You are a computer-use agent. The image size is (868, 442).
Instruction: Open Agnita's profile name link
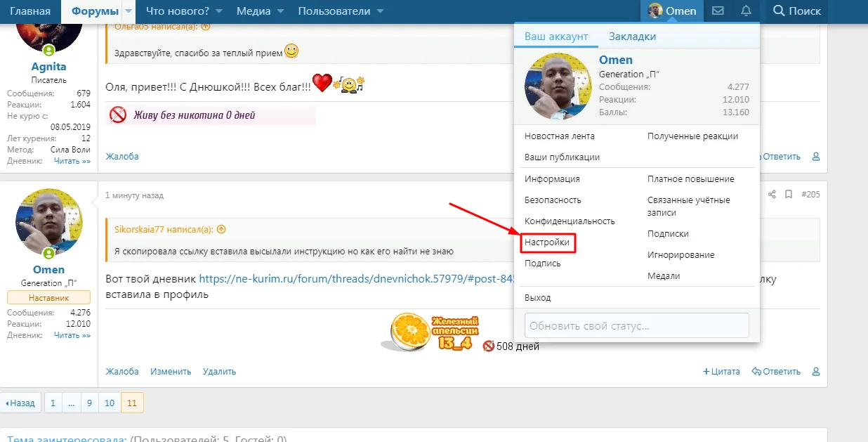[x=49, y=67]
